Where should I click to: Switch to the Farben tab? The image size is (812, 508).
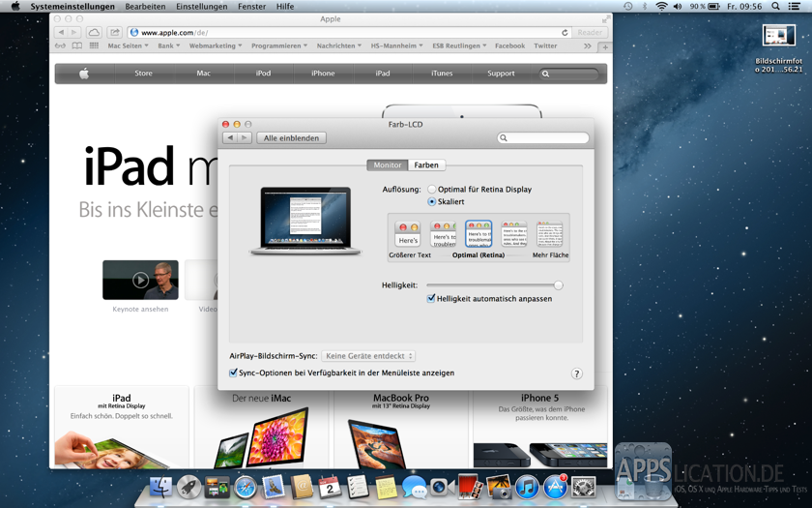(426, 164)
